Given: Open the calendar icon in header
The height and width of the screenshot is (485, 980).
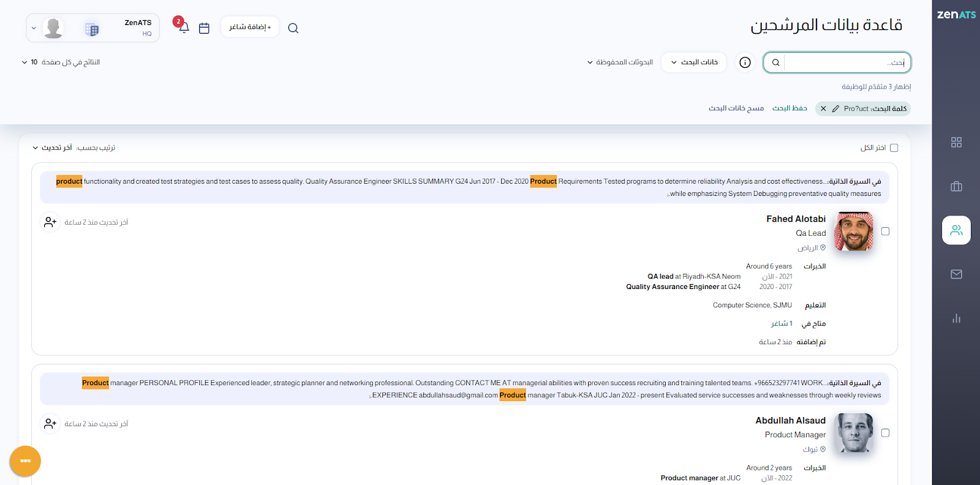Looking at the screenshot, I should point(204,28).
